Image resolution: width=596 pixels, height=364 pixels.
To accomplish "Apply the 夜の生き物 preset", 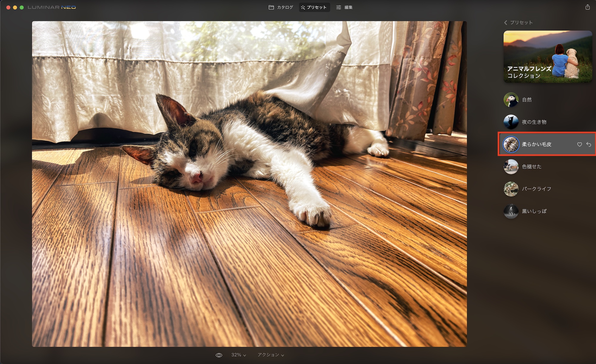I will 534,122.
